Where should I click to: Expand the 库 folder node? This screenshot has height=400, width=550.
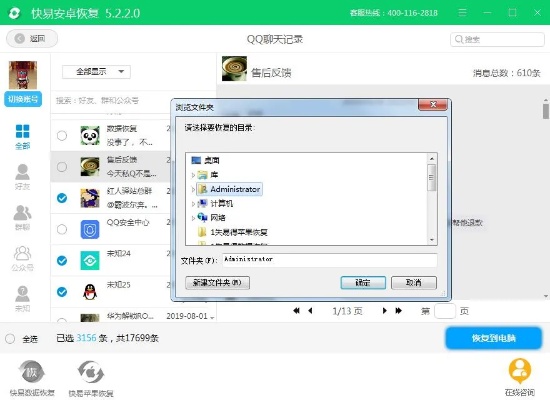(x=193, y=175)
